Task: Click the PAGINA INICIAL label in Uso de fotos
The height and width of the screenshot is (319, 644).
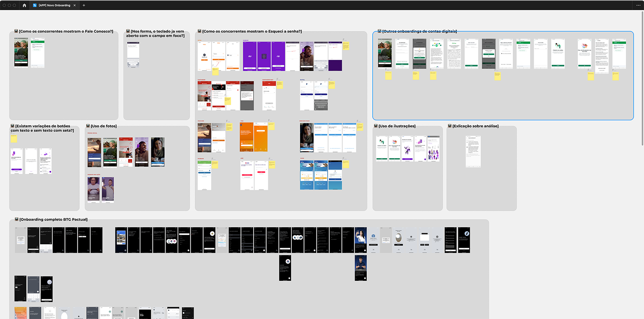Action: 93,133
